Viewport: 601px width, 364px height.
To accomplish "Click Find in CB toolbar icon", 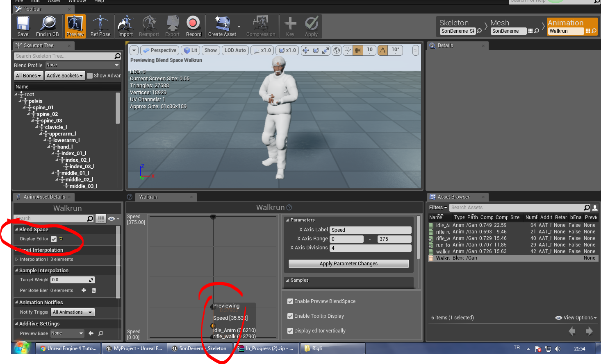I will 48,27.
